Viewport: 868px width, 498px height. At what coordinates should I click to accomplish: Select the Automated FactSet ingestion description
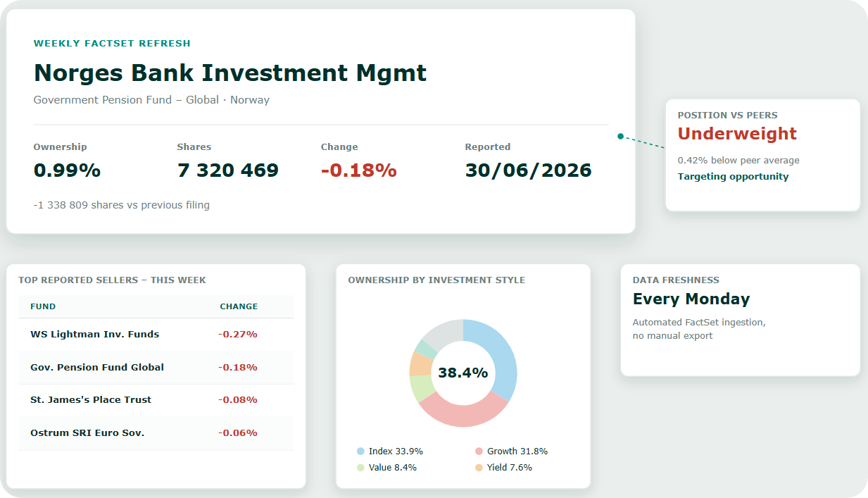[x=699, y=329]
